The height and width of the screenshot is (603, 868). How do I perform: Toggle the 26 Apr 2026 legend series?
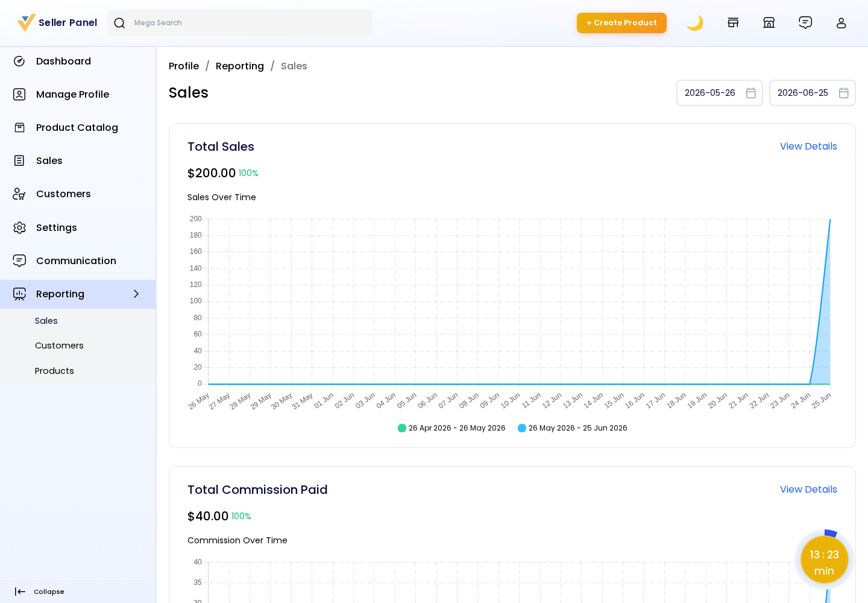coord(451,428)
